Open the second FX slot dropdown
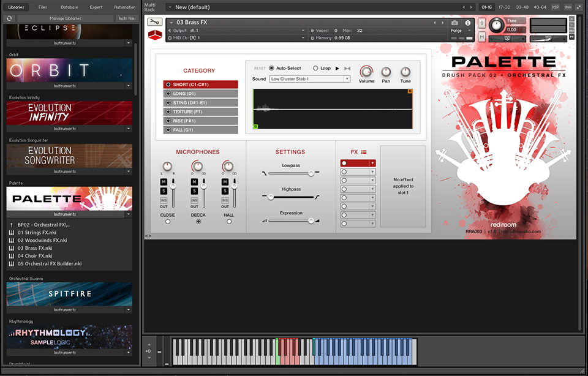588x376 pixels. click(372, 171)
